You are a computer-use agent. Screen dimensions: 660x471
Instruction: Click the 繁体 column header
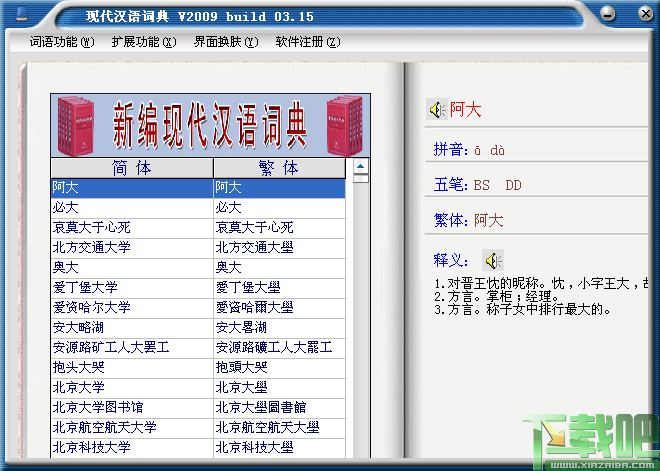(x=279, y=168)
